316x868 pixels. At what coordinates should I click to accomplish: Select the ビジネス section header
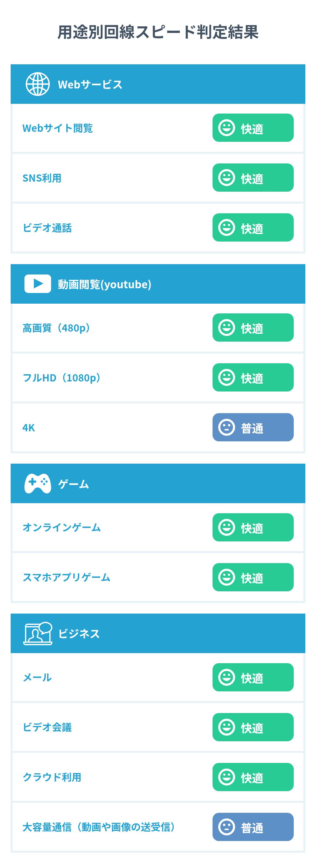(x=158, y=633)
